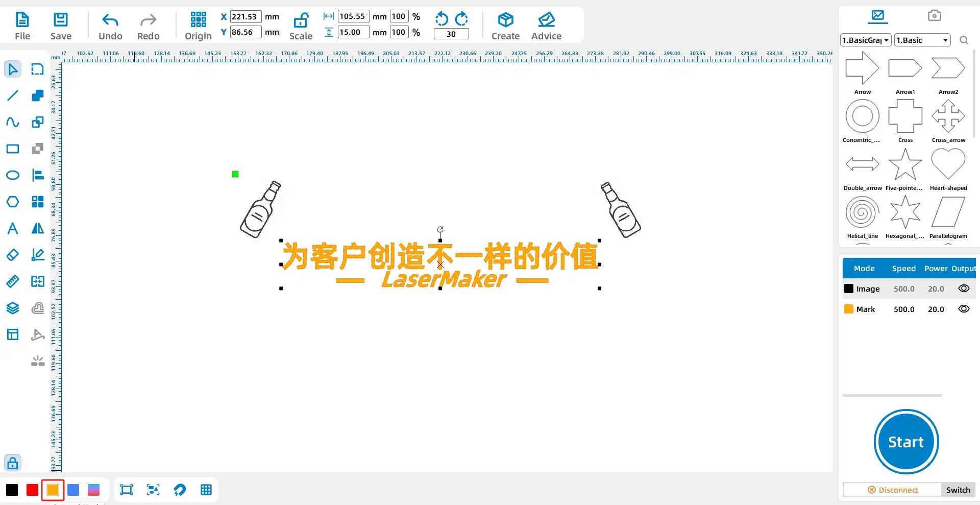Screen dimensions: 980x505
Task: Open the layout template tool
Action: tap(13, 334)
